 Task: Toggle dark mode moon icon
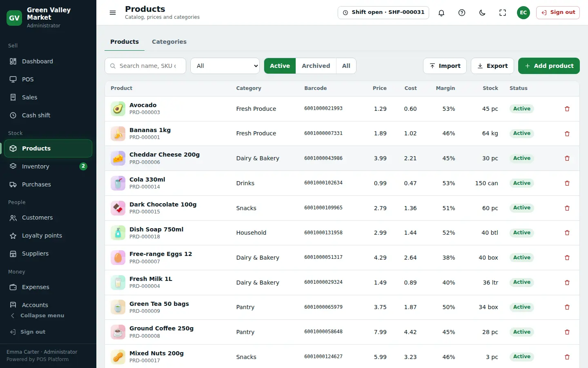tap(482, 13)
